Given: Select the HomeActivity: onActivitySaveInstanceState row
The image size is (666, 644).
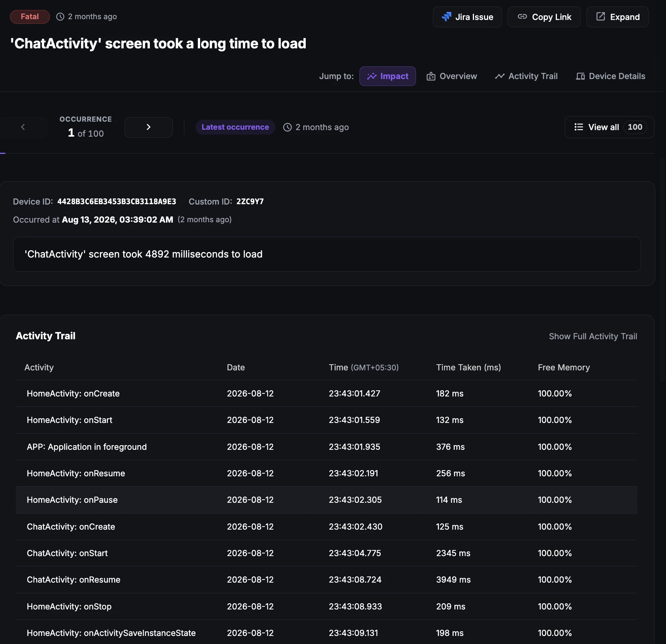Looking at the screenshot, I should coord(326,632).
